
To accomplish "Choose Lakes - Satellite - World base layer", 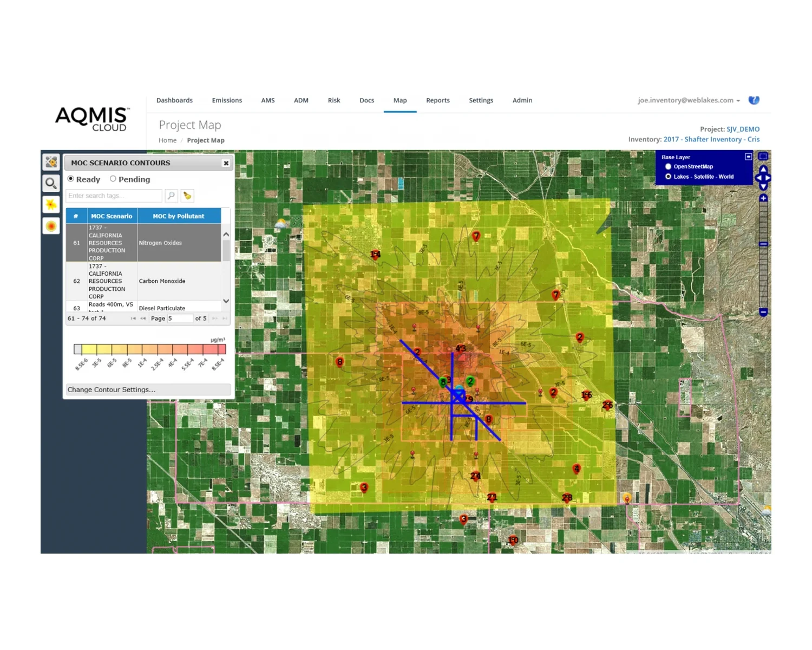I will coord(668,177).
